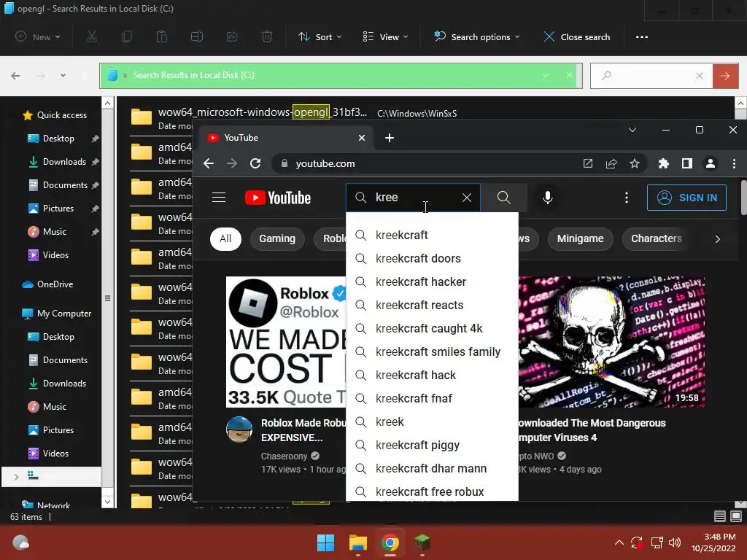The width and height of the screenshot is (747, 560).
Task: Expand address bar history chevron in Explorer
Action: pos(546,75)
